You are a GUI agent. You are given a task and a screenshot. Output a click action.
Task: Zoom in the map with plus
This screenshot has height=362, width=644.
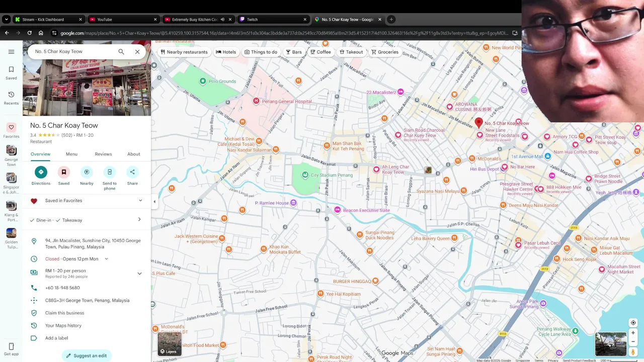pos(633,333)
